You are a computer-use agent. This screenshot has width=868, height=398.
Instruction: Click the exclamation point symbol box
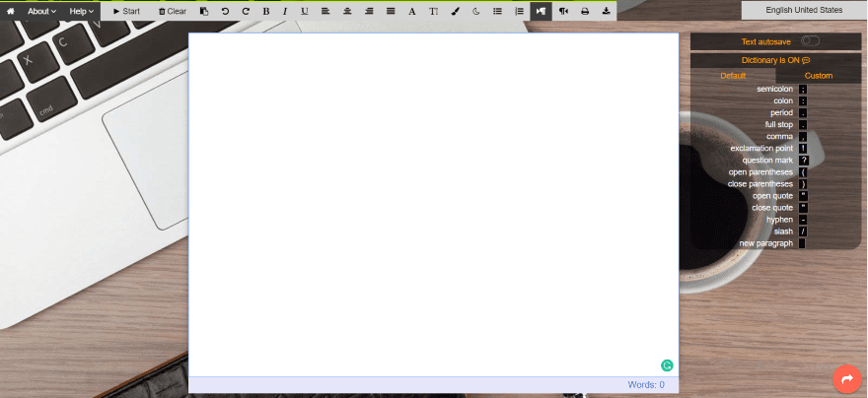point(803,149)
